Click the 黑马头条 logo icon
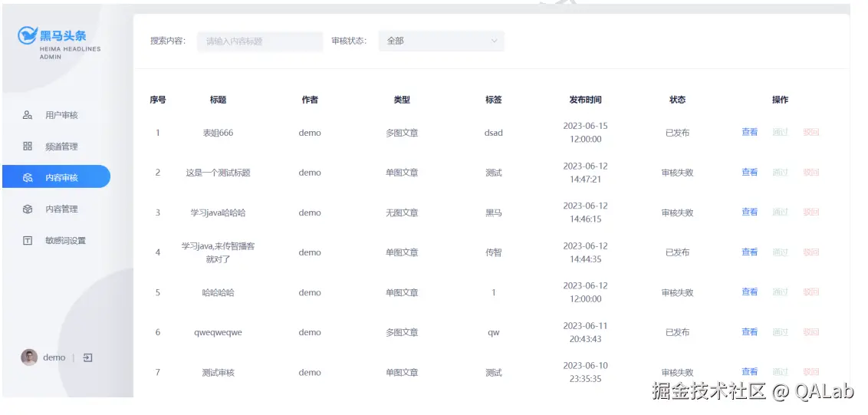 (x=27, y=35)
